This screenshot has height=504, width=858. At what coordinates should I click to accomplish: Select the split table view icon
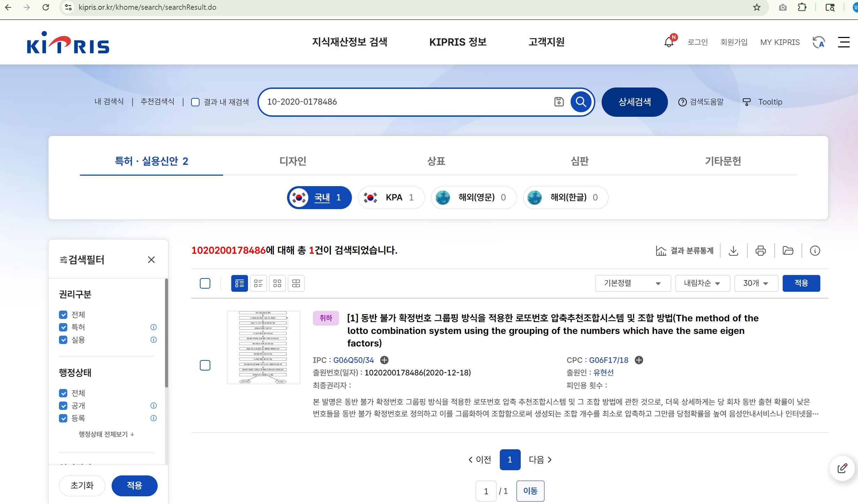pos(296,283)
